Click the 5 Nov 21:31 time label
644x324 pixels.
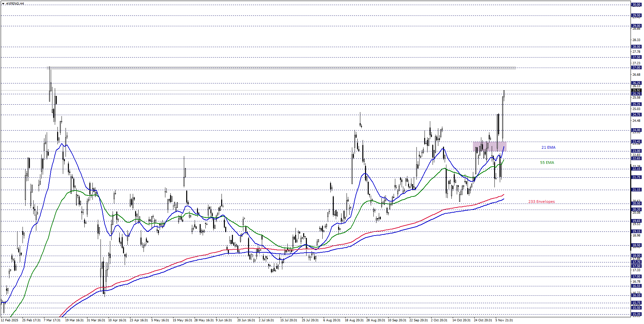pyautogui.click(x=504, y=320)
